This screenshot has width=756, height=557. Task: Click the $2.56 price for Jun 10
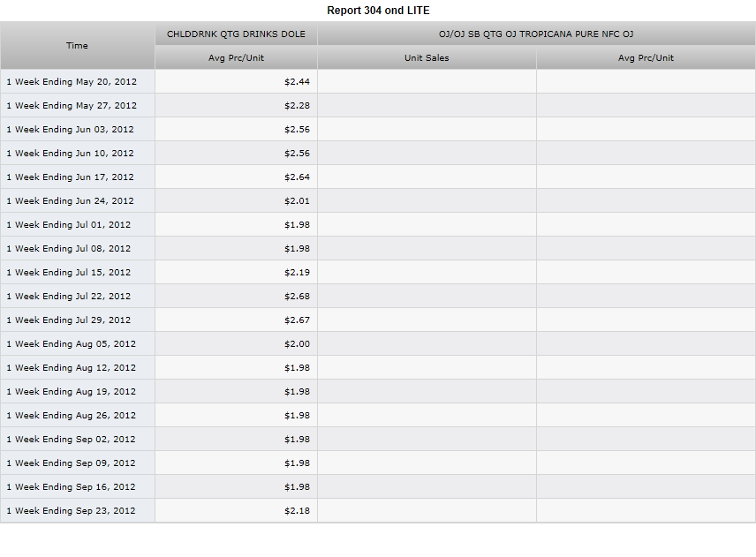pyautogui.click(x=297, y=153)
